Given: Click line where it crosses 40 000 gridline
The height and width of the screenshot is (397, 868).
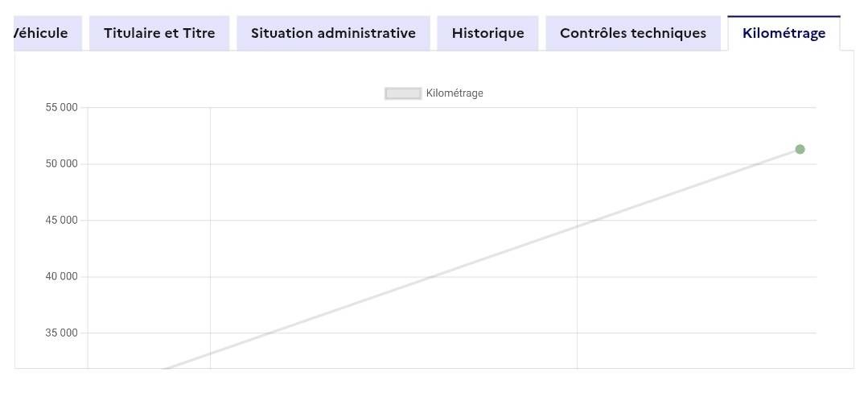Looking at the screenshot, I should pos(430,277).
